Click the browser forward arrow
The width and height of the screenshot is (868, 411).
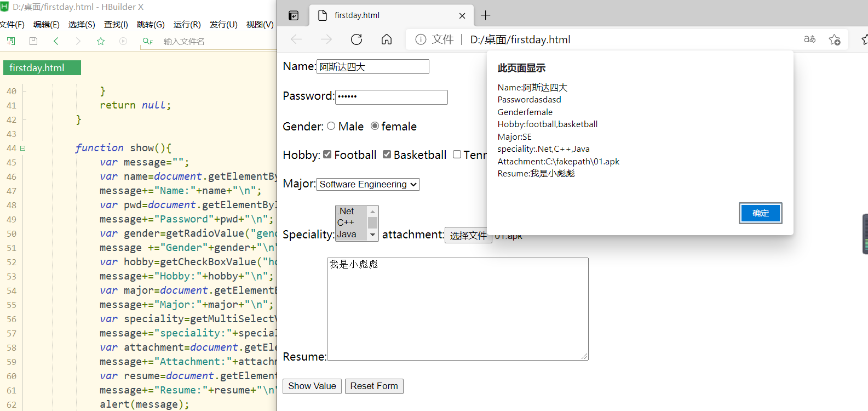click(x=326, y=39)
